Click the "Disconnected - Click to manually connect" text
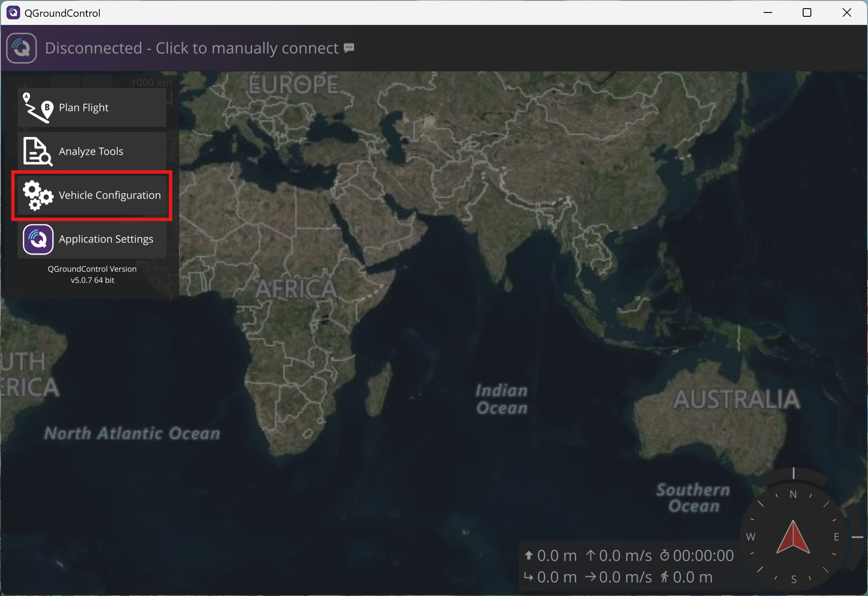868x596 pixels. [192, 48]
